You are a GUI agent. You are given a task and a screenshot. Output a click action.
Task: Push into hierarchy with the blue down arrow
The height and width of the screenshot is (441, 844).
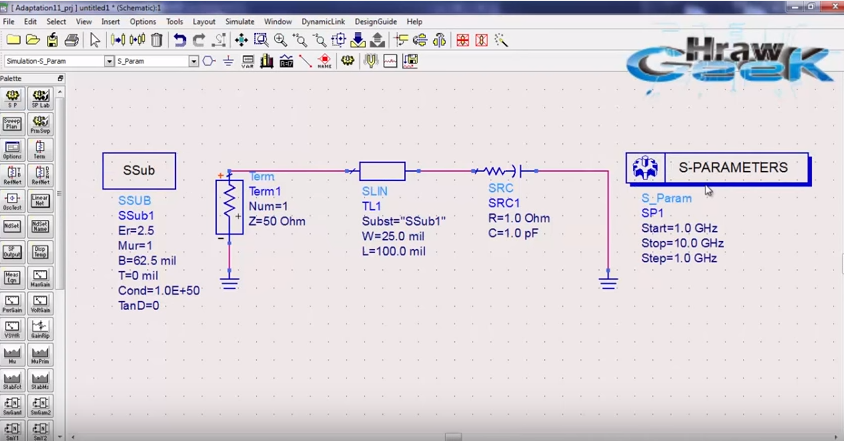click(358, 40)
